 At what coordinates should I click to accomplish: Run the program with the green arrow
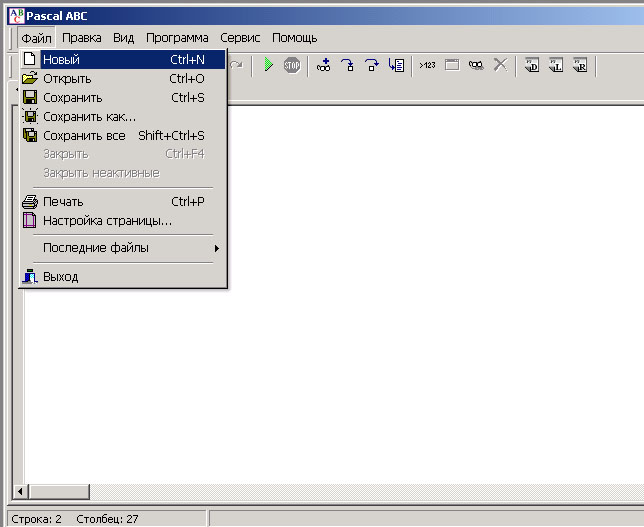(x=268, y=64)
